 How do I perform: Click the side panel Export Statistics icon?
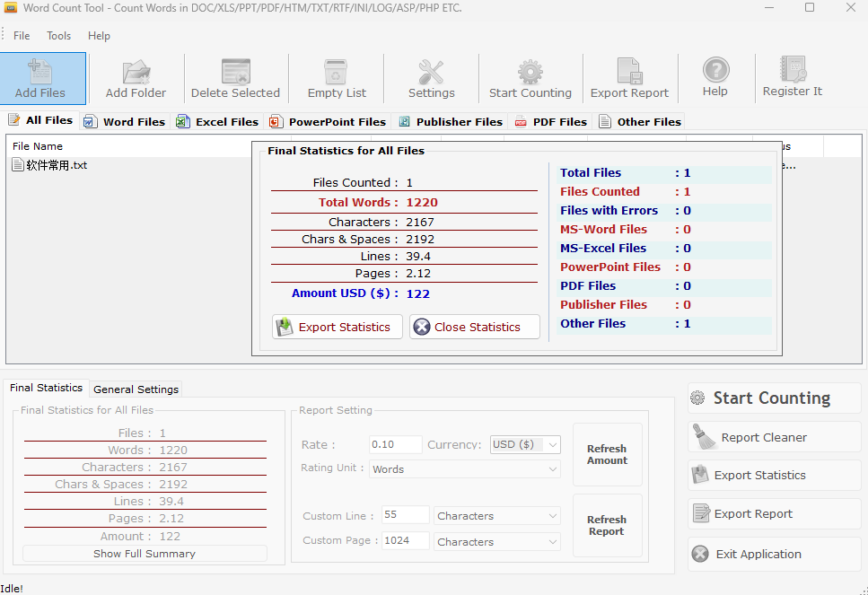700,475
